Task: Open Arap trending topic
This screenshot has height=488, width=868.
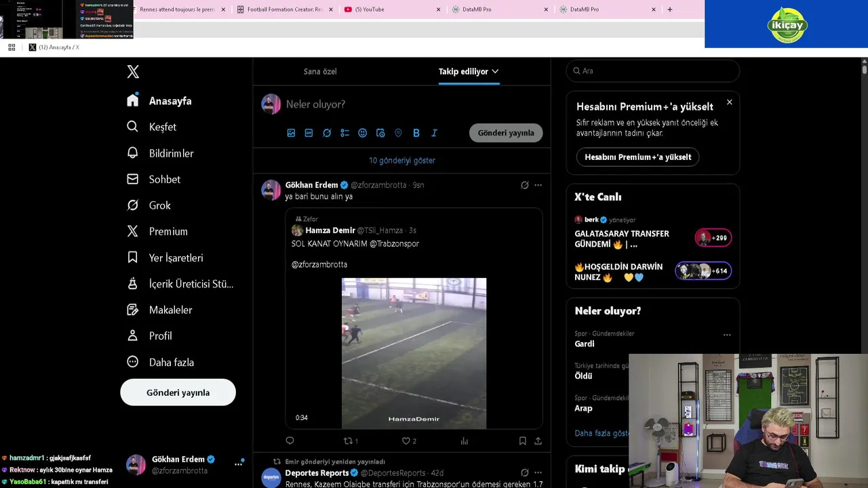Action: 583,408
